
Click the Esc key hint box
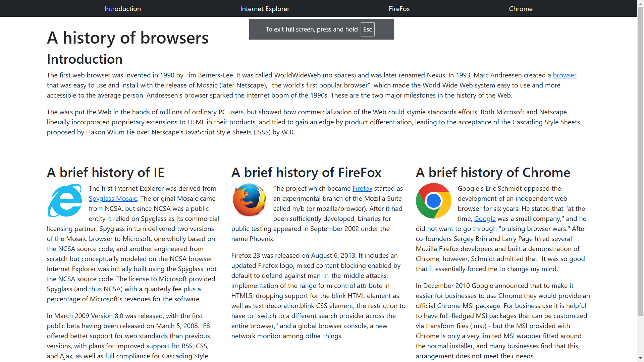368,29
